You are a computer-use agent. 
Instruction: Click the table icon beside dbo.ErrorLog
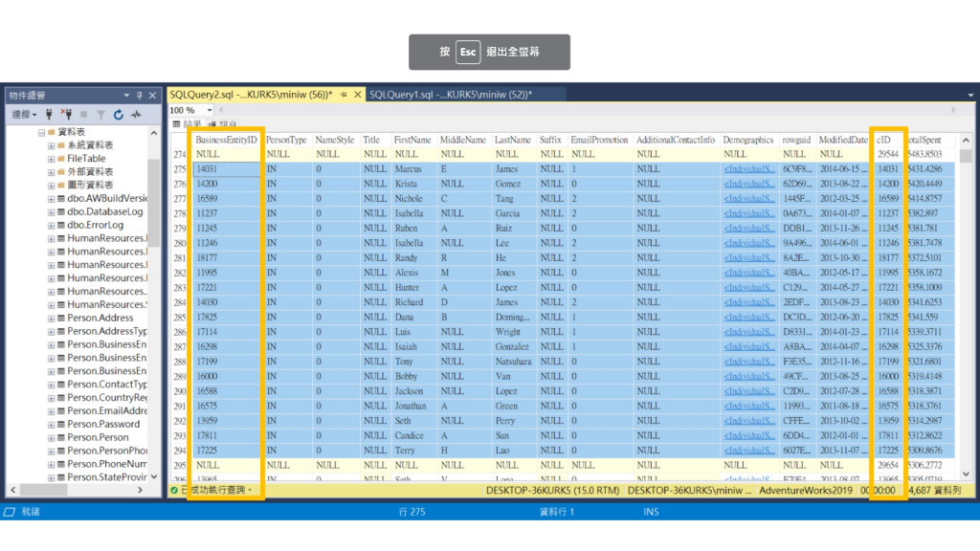click(61, 225)
